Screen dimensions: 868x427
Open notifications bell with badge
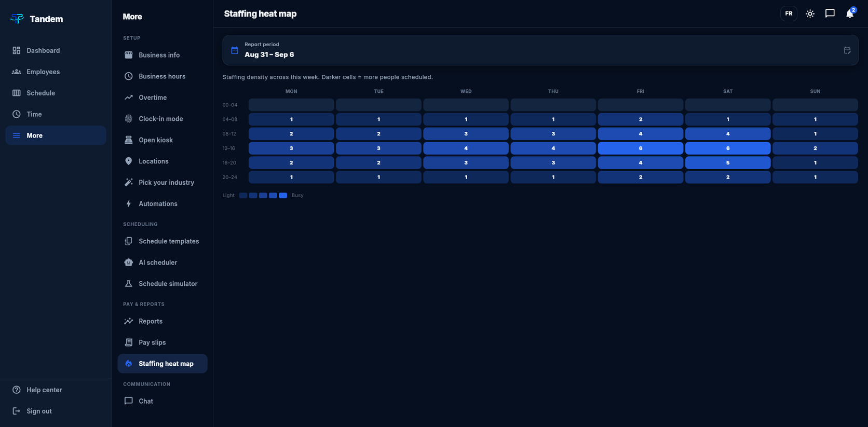850,13
